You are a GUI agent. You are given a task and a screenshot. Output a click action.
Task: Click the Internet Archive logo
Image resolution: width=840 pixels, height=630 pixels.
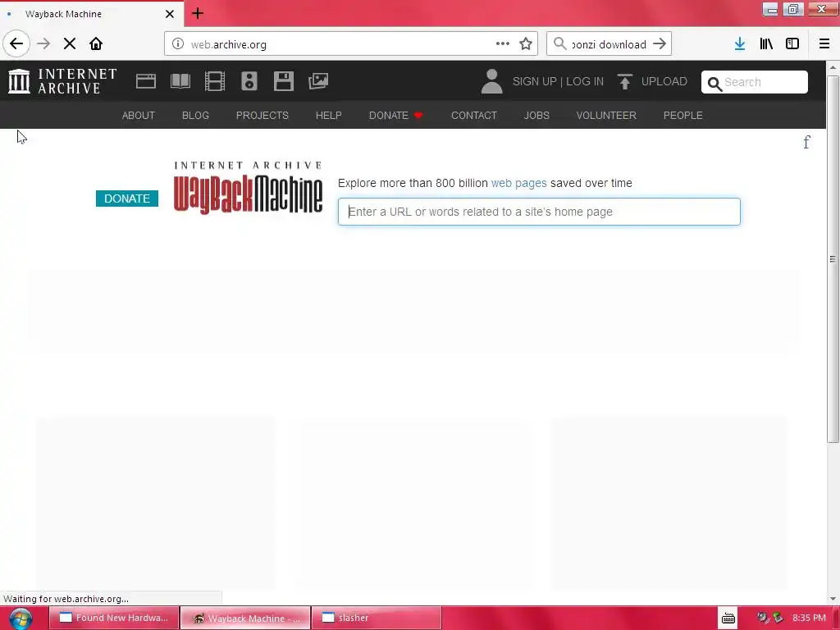pos(62,81)
